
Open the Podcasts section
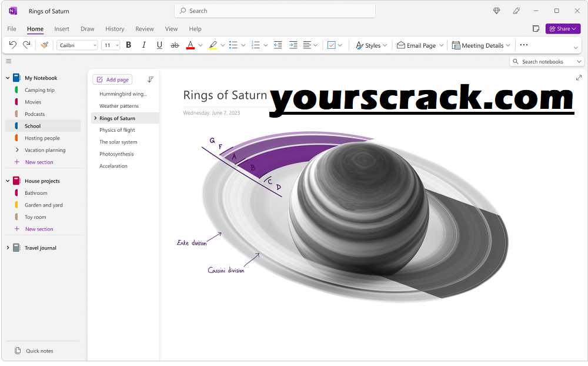click(x=43, y=114)
